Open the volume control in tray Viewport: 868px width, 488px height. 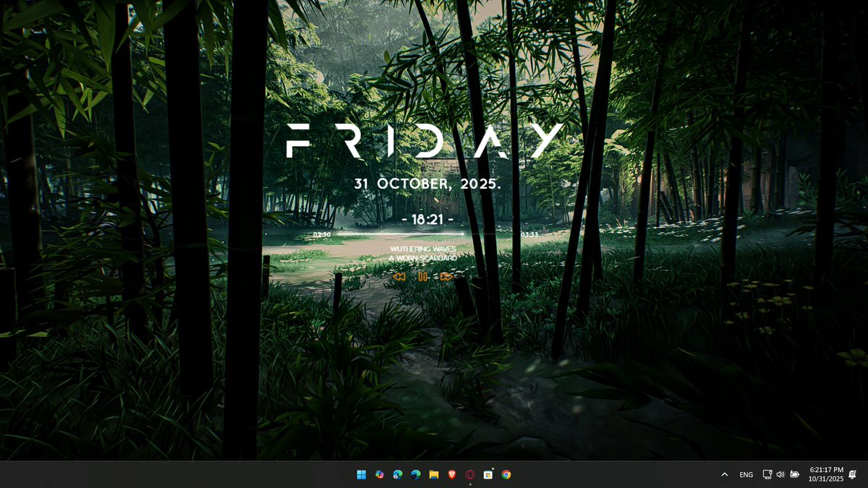point(780,475)
